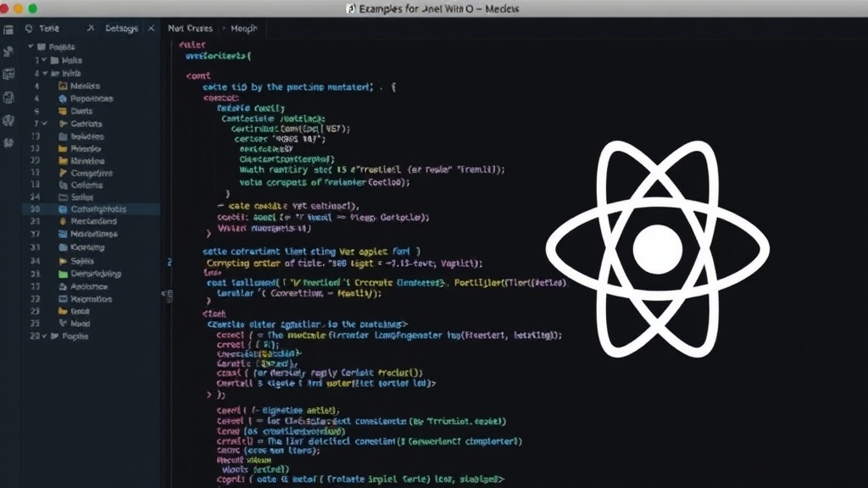Click the gutter icon left of the 'teretlar' code line

coord(168,294)
